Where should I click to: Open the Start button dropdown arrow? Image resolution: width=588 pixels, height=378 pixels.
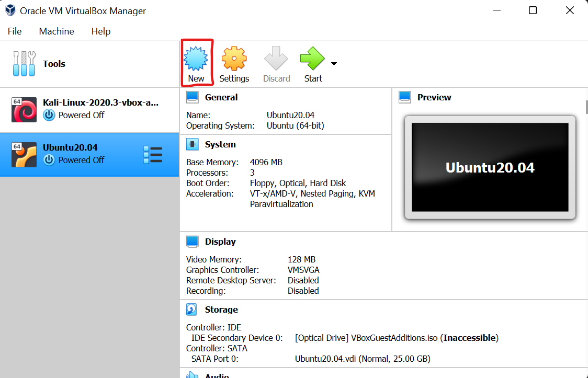(x=333, y=63)
